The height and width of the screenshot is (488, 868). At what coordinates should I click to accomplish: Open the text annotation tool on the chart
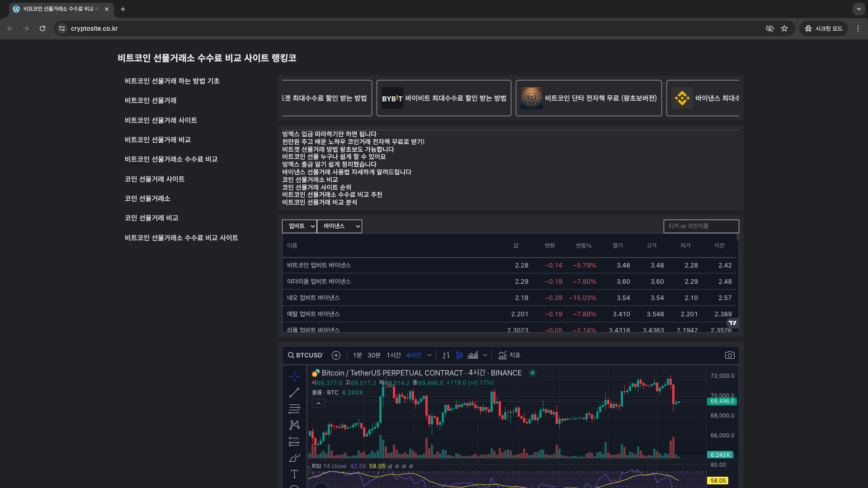tap(294, 474)
